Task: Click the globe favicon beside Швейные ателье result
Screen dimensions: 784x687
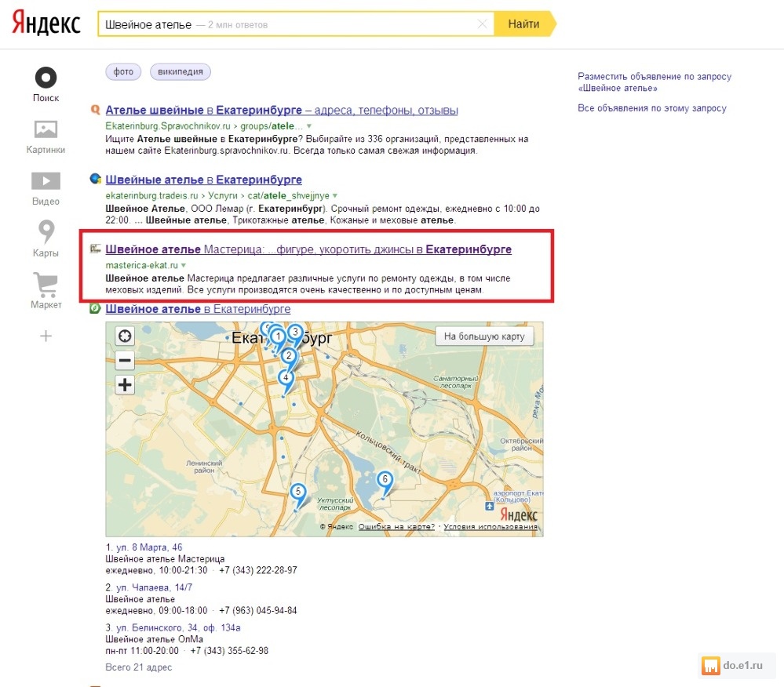Action: point(95,178)
